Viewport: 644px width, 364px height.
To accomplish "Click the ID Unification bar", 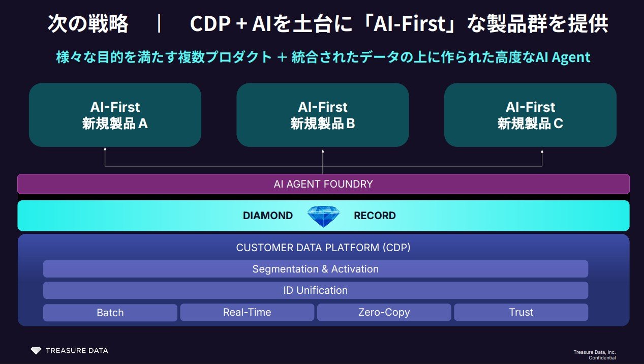I will (x=316, y=290).
